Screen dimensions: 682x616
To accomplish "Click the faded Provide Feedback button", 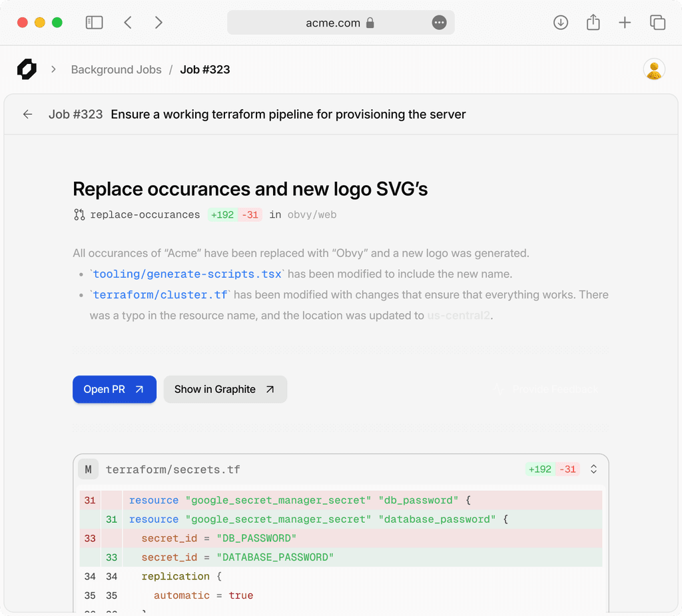I will (x=547, y=390).
